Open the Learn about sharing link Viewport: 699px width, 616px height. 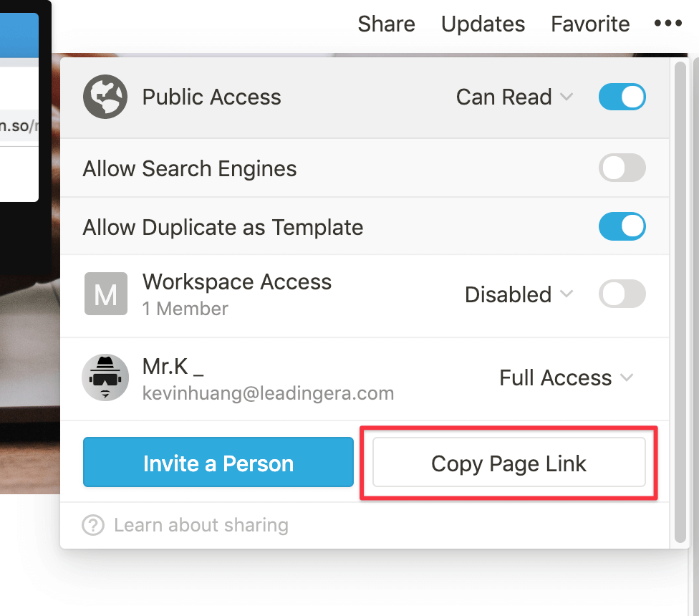tap(201, 525)
